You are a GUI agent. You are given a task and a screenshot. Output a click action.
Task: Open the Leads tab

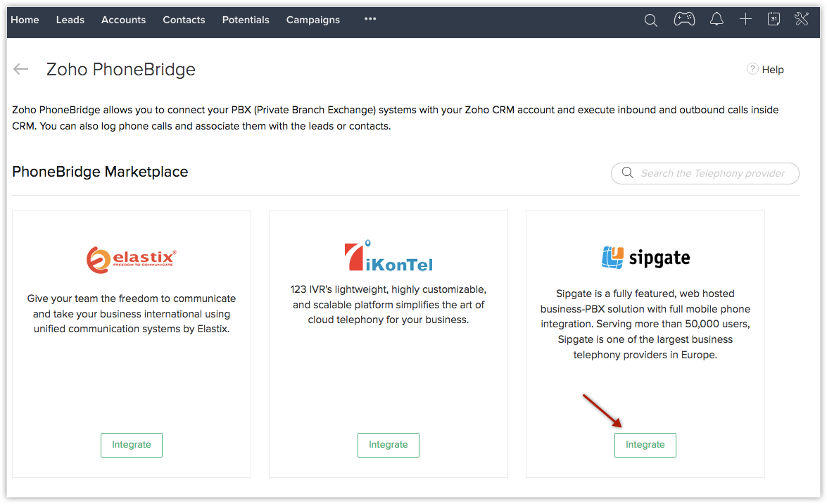[70, 20]
